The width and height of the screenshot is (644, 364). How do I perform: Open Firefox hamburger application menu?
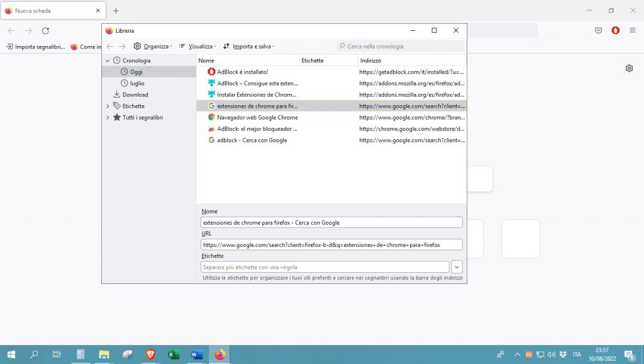[632, 30]
